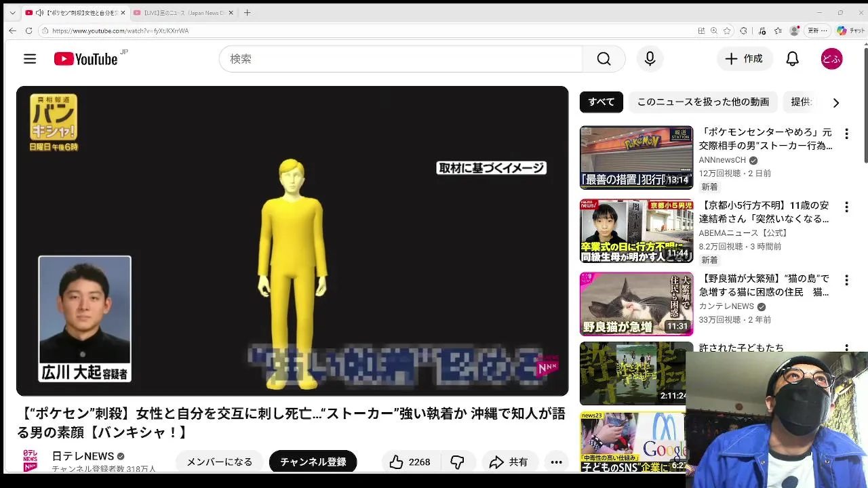This screenshot has width=868, height=488.
Task: Select このニュースを扱った他の動画 chip
Action: click(x=703, y=102)
